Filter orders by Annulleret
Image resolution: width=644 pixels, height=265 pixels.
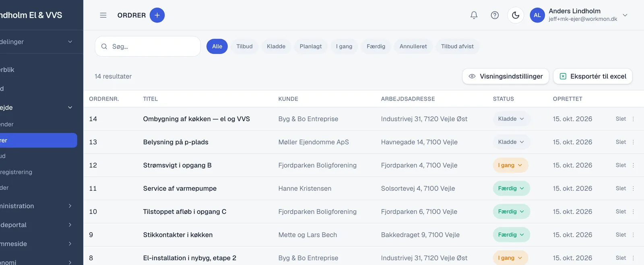pyautogui.click(x=413, y=47)
